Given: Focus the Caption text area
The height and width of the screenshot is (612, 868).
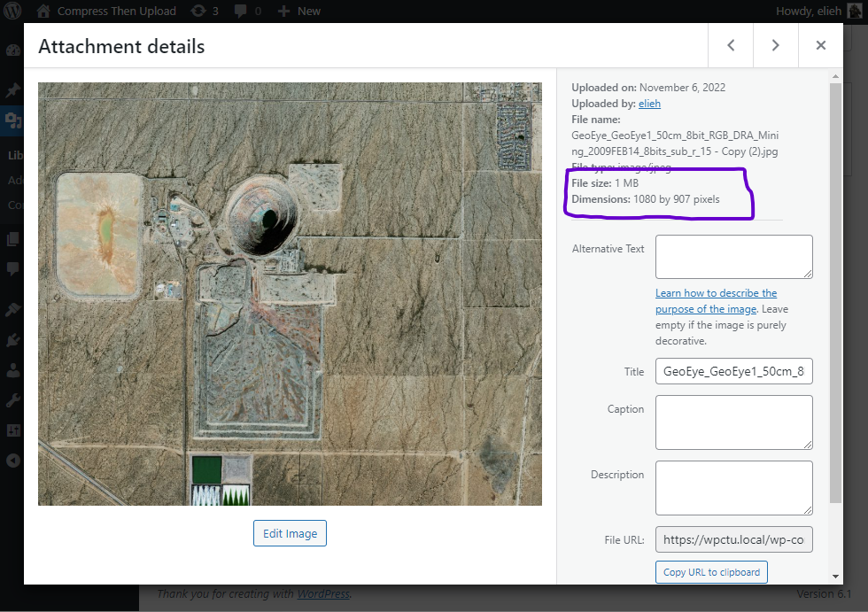Looking at the screenshot, I should tap(734, 422).
